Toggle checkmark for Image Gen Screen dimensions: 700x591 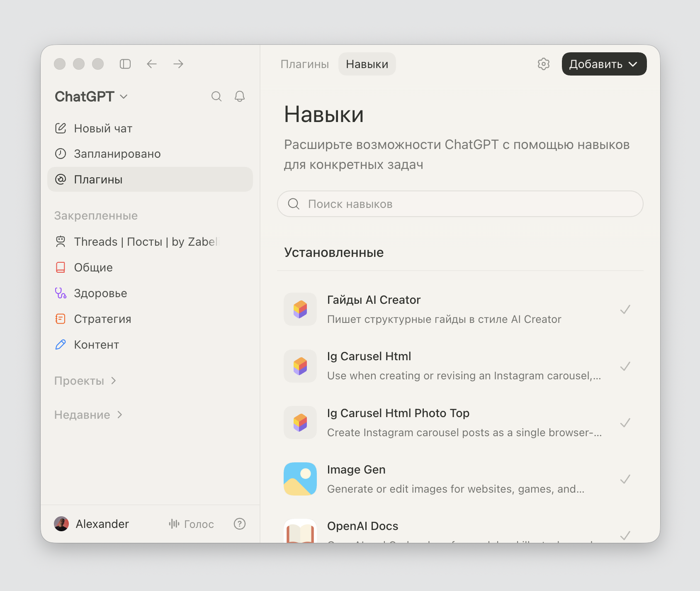pyautogui.click(x=625, y=479)
